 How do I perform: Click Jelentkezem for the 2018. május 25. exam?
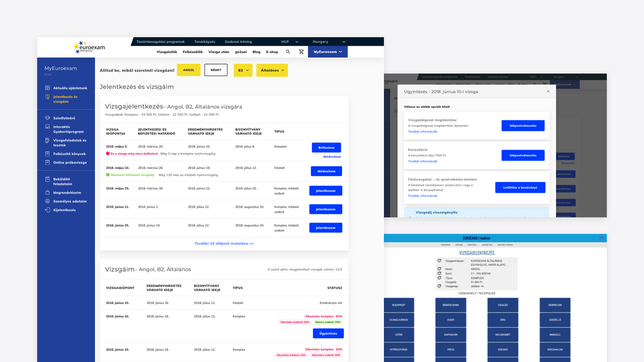(326, 191)
